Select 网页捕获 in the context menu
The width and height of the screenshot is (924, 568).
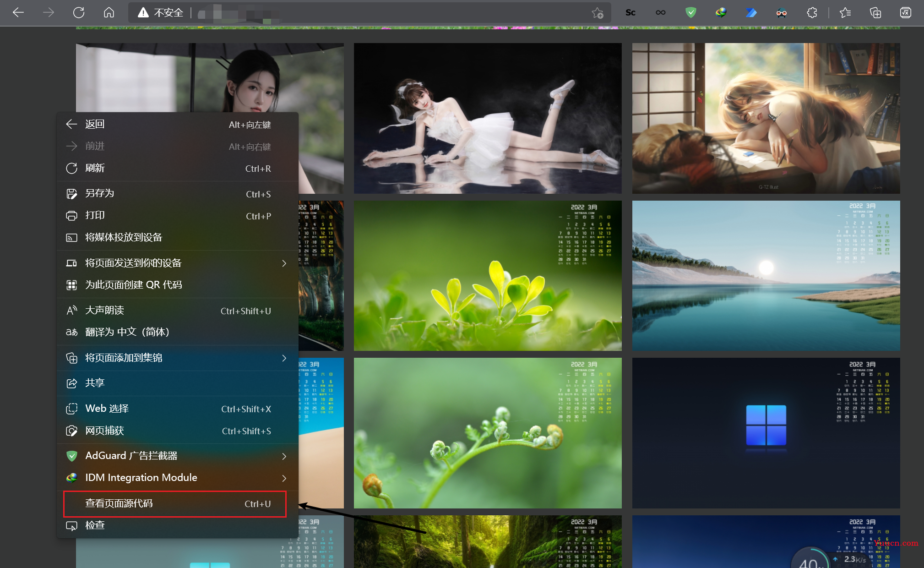tap(178, 431)
